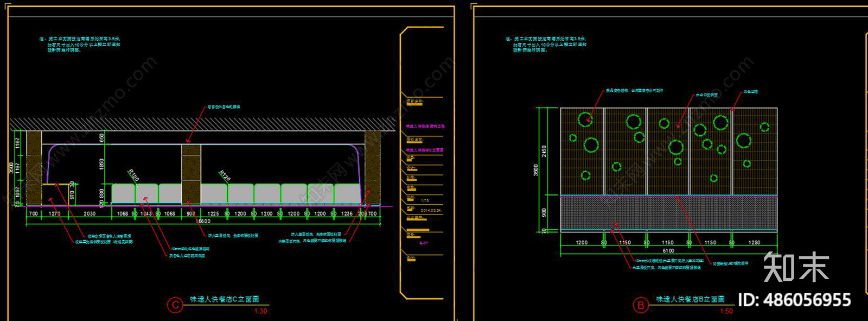
Task: Click the red circled B elevation marker
Action: tap(641, 305)
